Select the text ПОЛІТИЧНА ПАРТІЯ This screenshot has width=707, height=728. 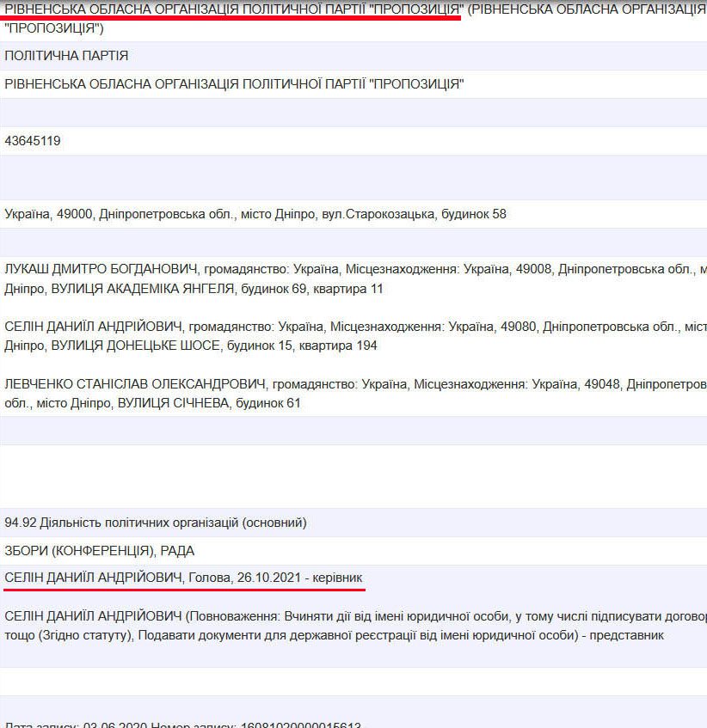(66, 56)
